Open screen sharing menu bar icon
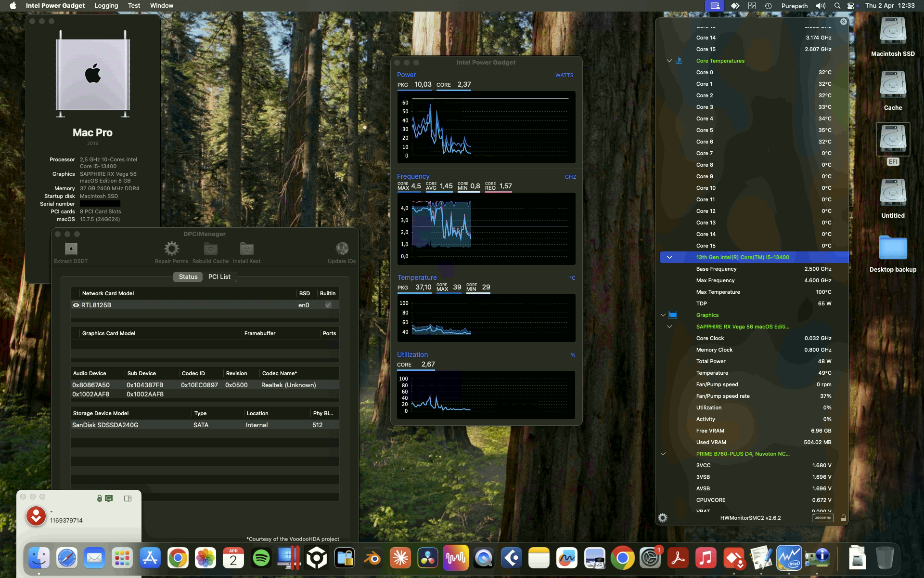Image resolution: width=924 pixels, height=578 pixels. click(715, 6)
